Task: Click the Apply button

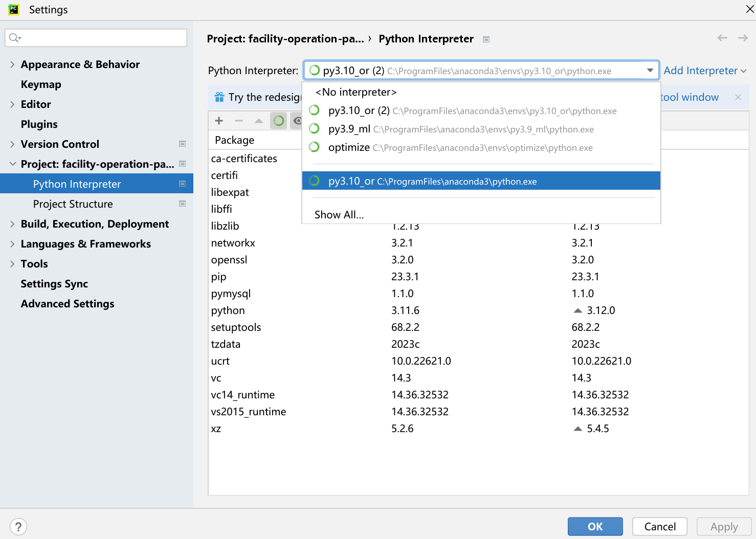Action: 724,526
